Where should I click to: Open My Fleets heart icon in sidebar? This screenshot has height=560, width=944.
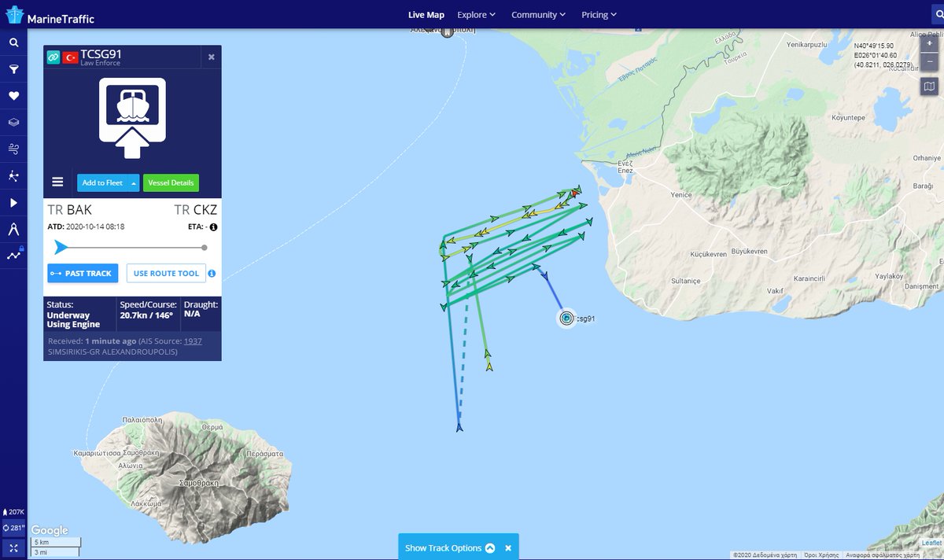(x=13, y=96)
